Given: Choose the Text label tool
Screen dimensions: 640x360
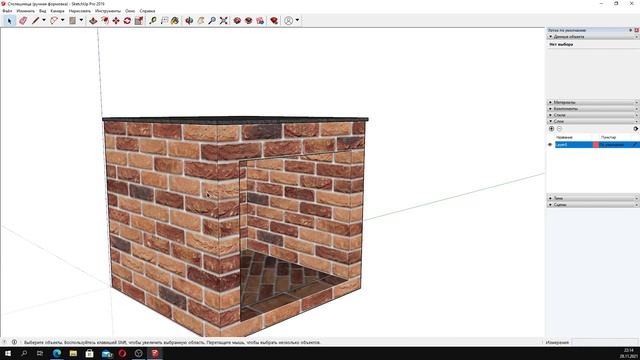Looking at the screenshot, I should click(x=164, y=20).
